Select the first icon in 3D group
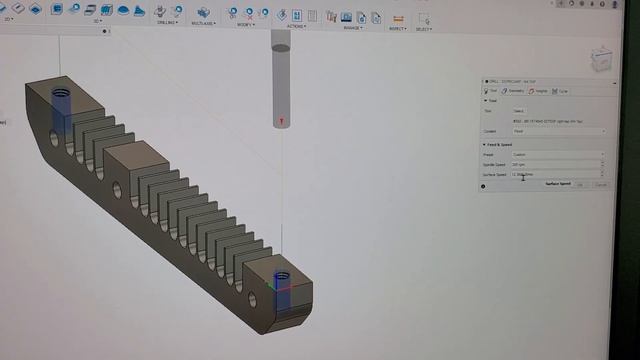Screen dimensions: 640x360 (x=56, y=9)
